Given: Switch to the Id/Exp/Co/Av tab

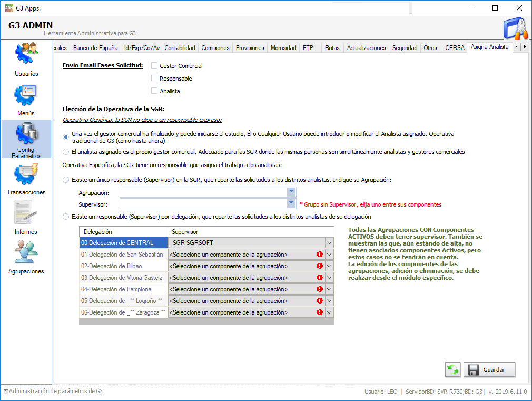Looking at the screenshot, I should (x=142, y=48).
